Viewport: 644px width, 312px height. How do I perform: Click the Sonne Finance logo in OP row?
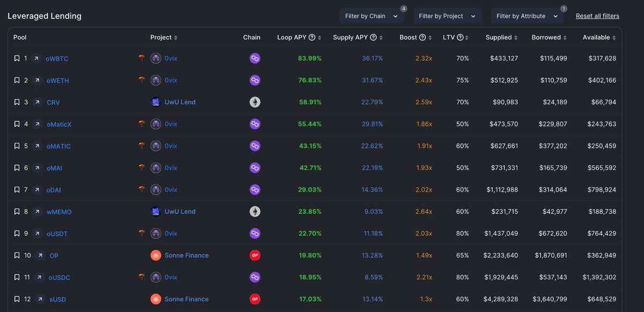tap(156, 256)
